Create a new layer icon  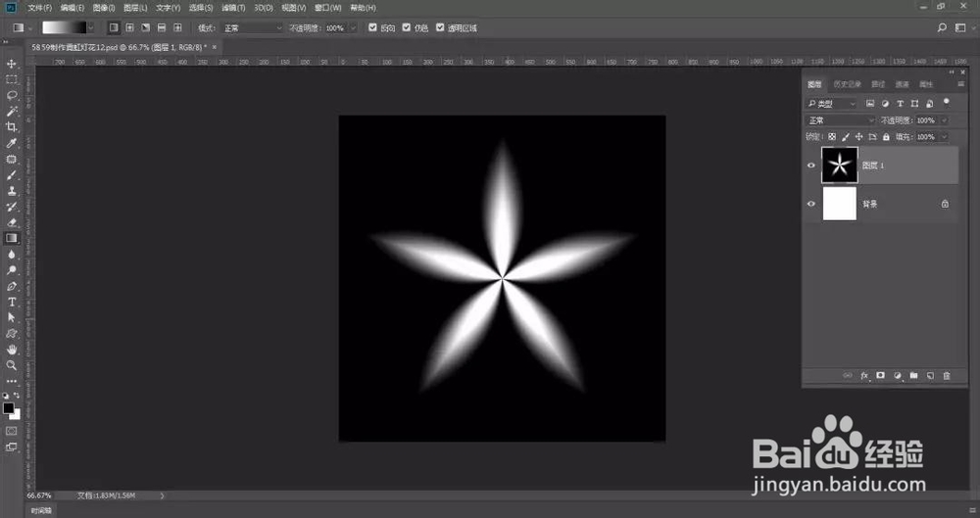click(x=930, y=376)
